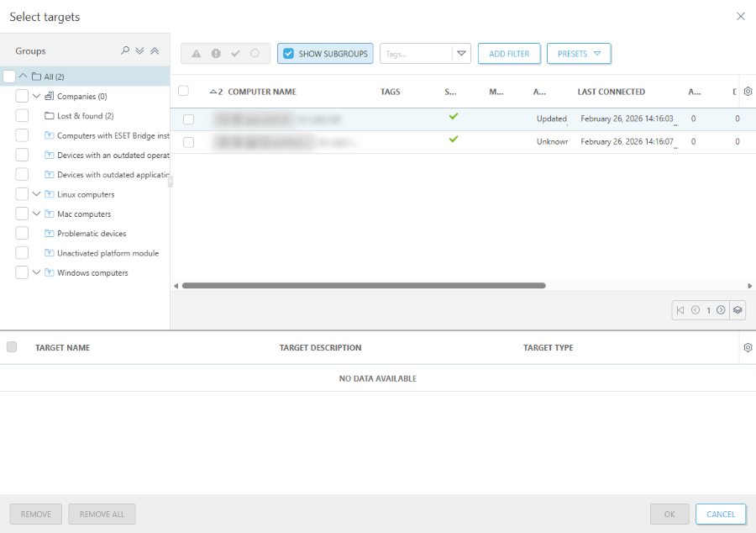Click the Tags column header
This screenshot has width=756, height=533.
pyautogui.click(x=390, y=92)
